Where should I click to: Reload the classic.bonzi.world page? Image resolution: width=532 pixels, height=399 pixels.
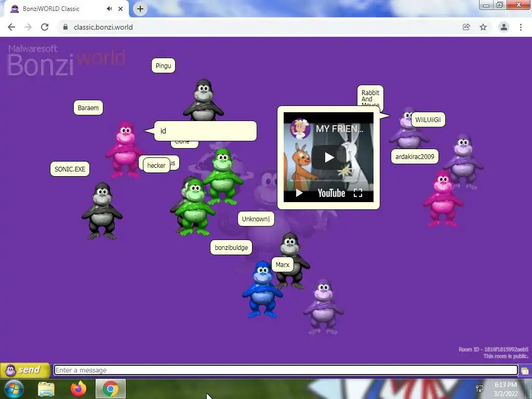(45, 27)
